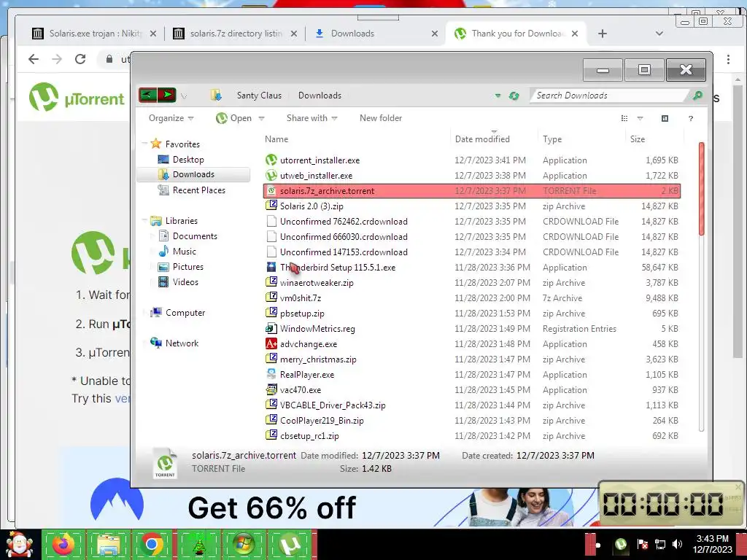Collapse the Favorites tree group
Image resolution: width=747 pixels, height=560 pixels.
coord(145,144)
